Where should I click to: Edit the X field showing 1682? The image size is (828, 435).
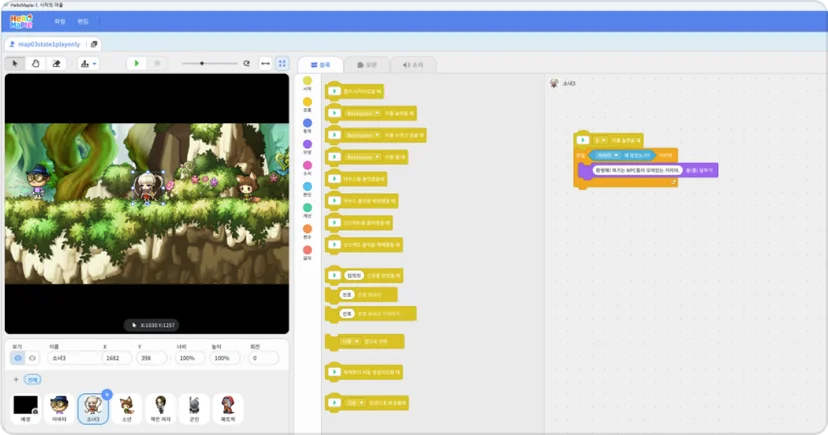[x=117, y=358]
